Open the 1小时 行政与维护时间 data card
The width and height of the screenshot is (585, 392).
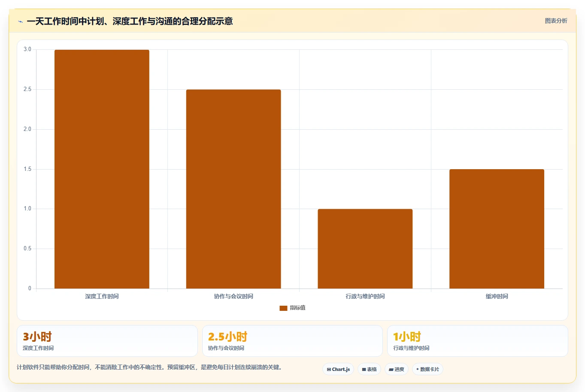pos(477,341)
